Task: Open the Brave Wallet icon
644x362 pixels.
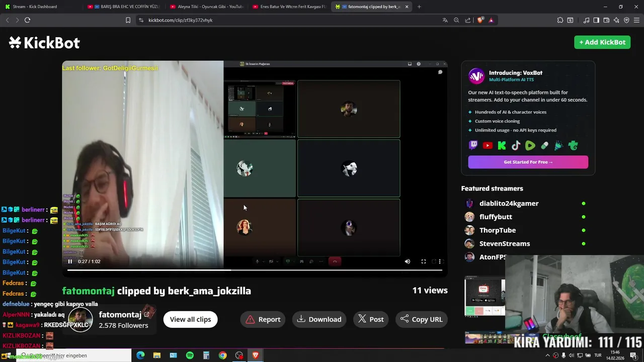Action: pos(606,20)
